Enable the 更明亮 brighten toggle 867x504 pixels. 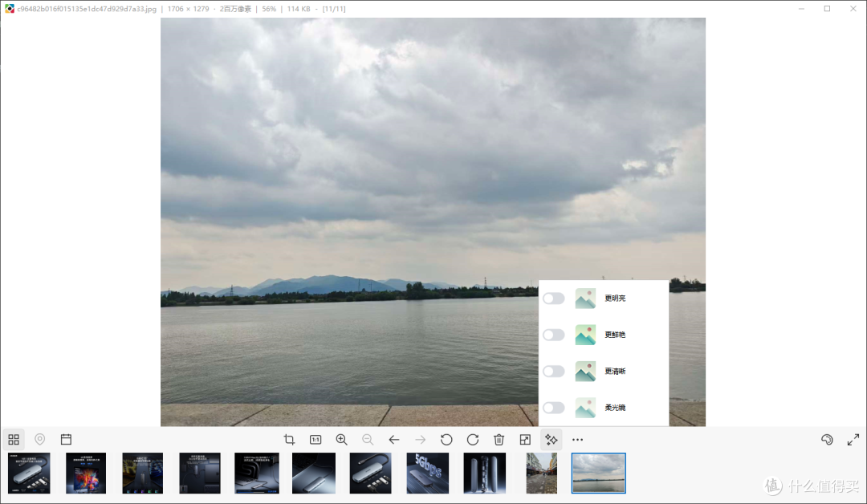pos(553,299)
